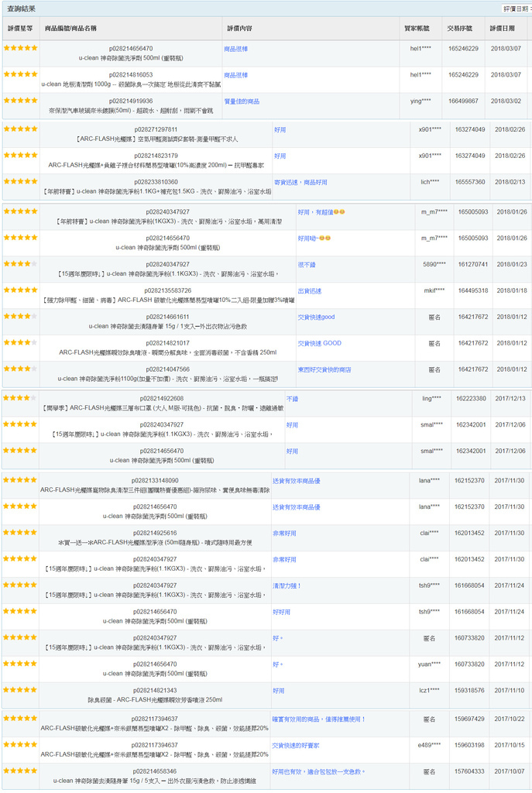
Task: Open the 不錯 review link
Action: [x=292, y=399]
